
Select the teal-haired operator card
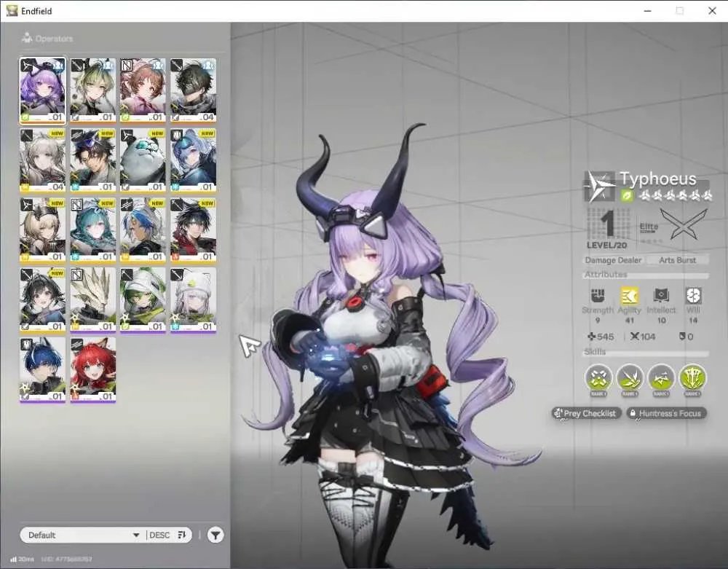click(93, 230)
